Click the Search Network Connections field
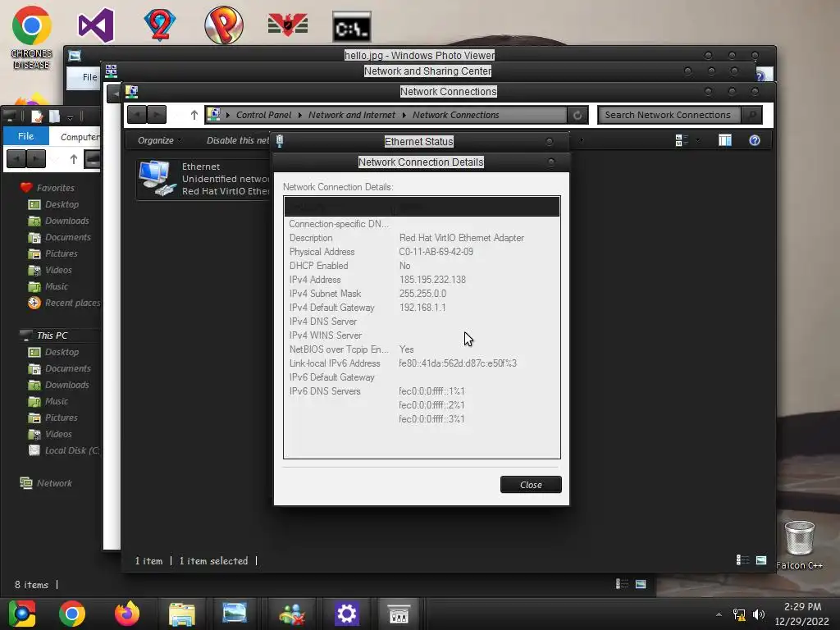 pos(669,115)
